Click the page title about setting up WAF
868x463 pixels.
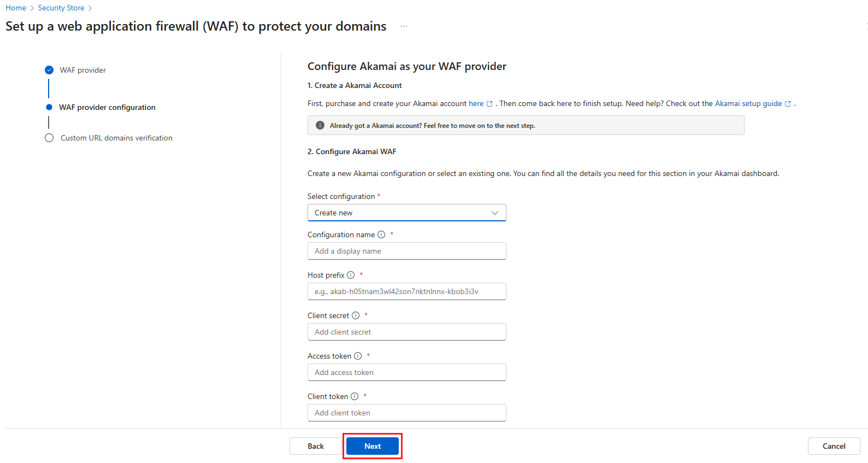point(196,26)
